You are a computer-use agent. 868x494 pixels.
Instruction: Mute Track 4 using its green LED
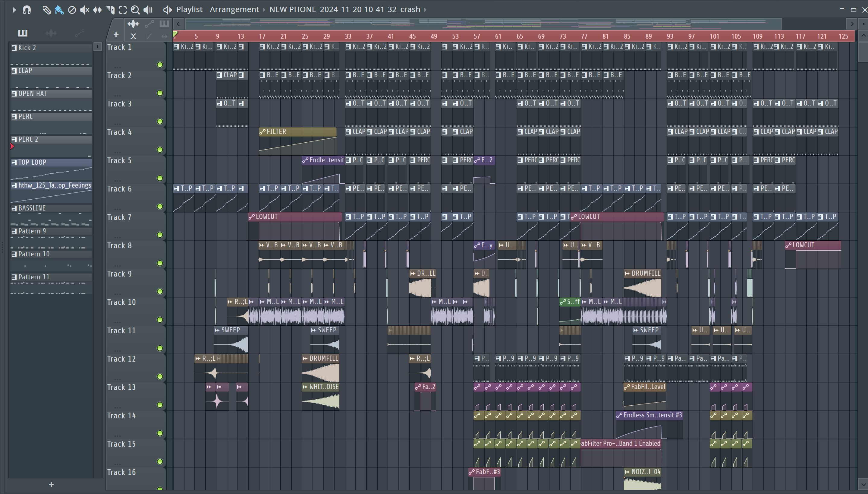160,150
